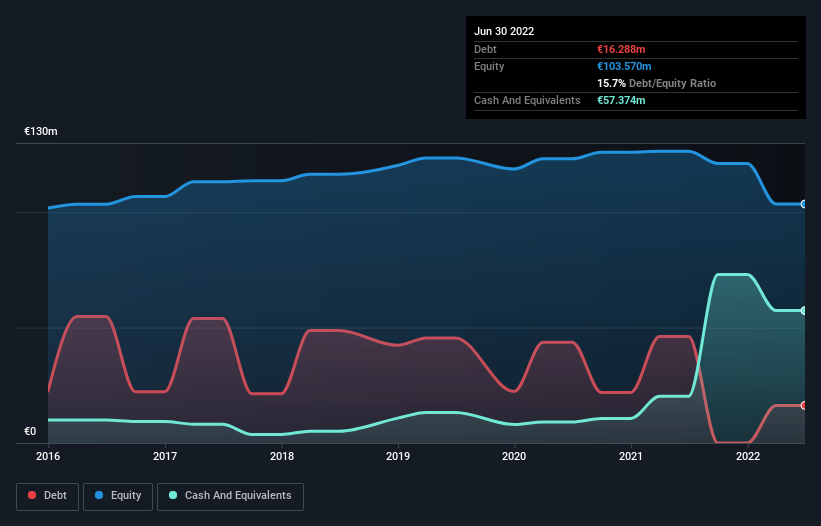Click the blue Equity legend dot
Screen dimensions: 821x526
[x=99, y=495]
